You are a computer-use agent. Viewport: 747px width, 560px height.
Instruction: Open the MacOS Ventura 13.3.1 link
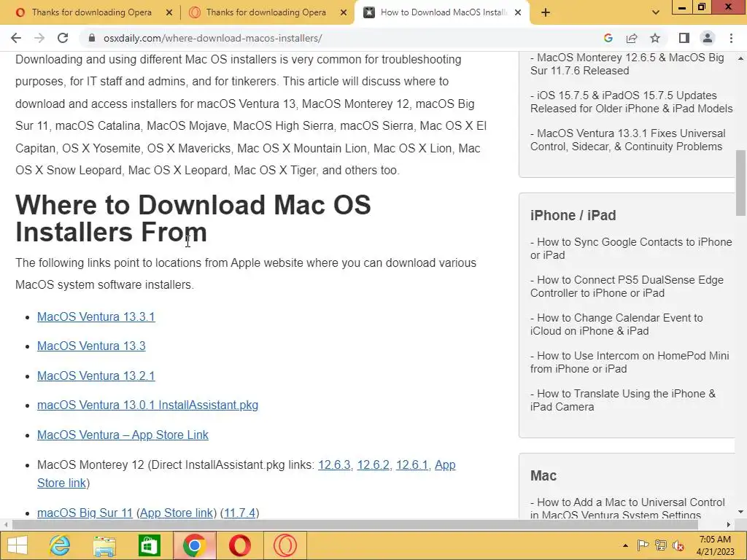click(96, 316)
